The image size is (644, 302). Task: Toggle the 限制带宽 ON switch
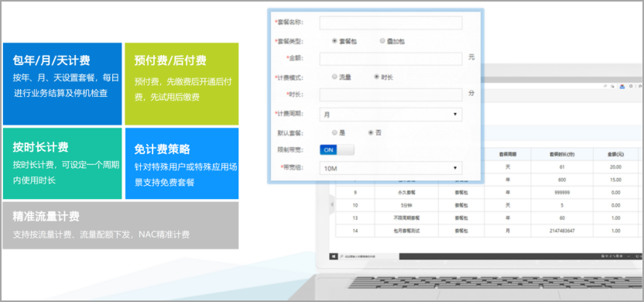click(337, 150)
